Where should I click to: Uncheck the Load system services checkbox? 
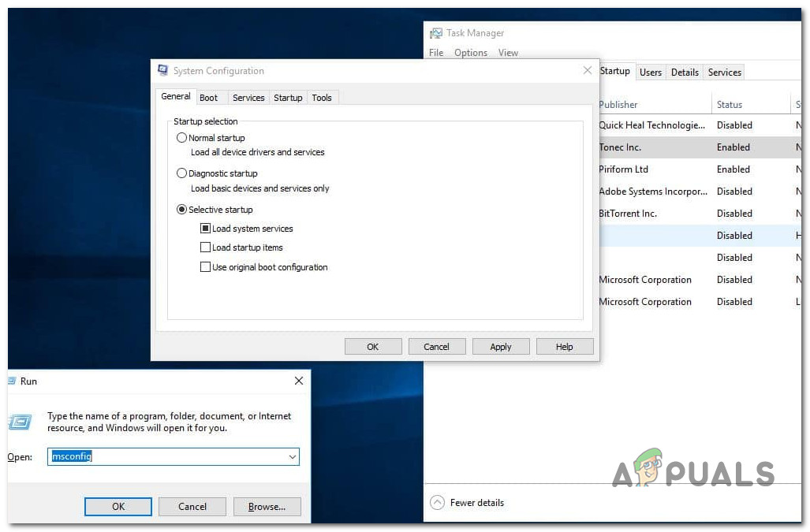tap(206, 228)
